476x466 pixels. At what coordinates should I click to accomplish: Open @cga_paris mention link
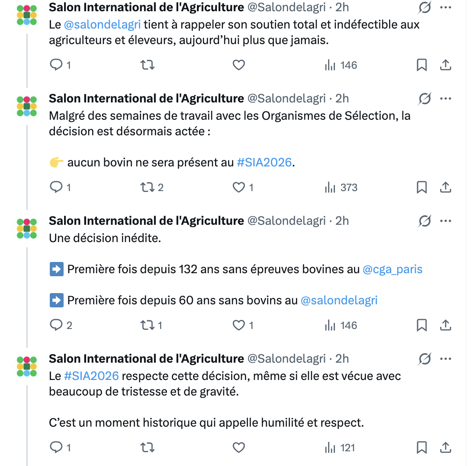tap(392, 270)
